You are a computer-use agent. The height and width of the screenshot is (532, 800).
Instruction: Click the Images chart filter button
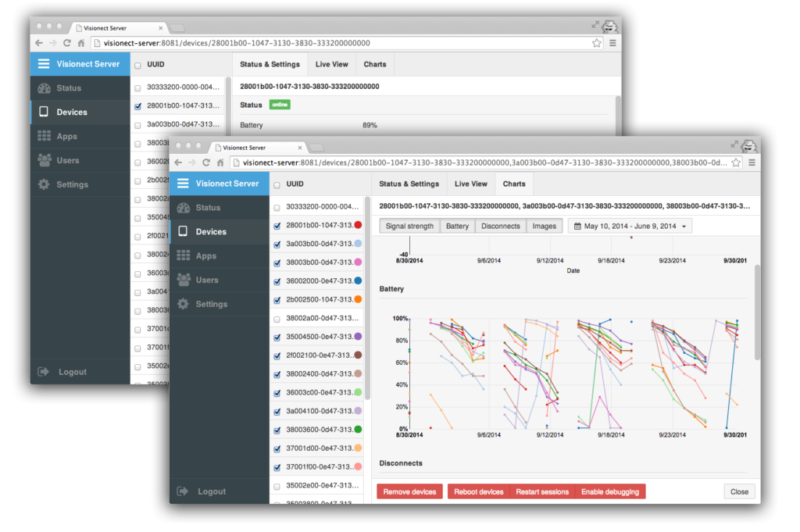(545, 226)
